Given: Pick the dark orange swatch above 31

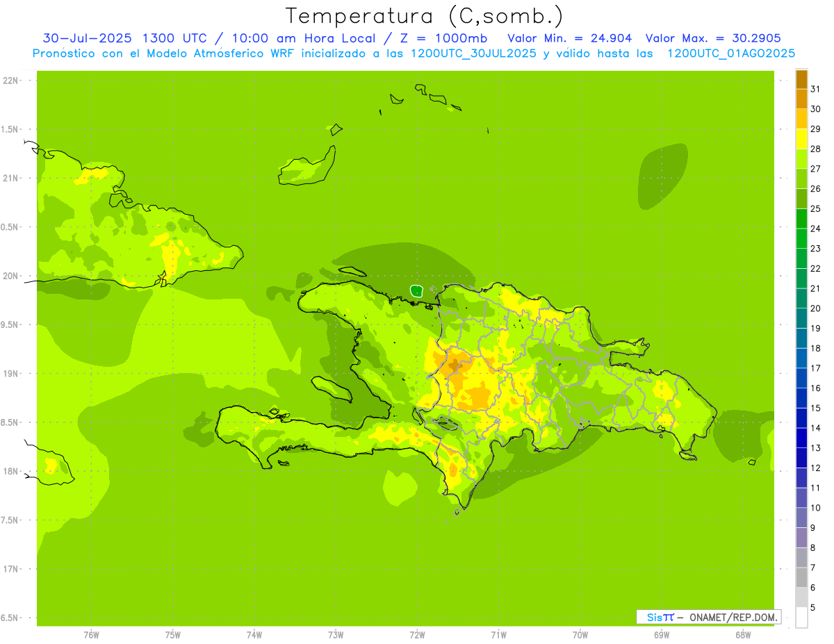Looking at the screenshot, I should pos(801,80).
